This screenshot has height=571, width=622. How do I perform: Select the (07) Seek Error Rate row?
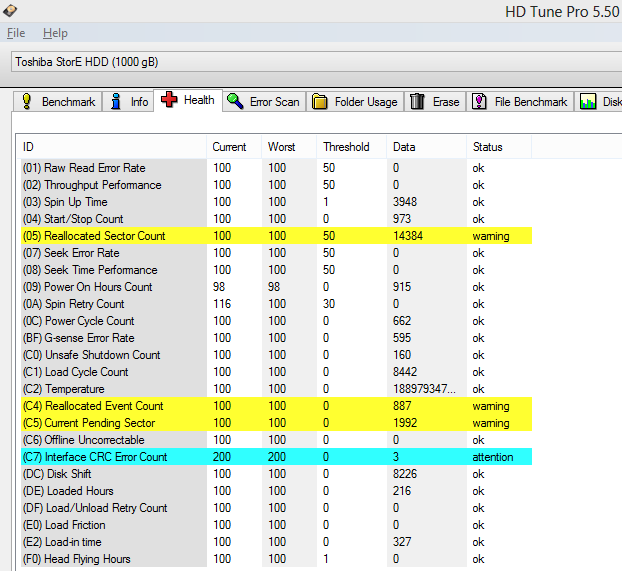tap(276, 253)
